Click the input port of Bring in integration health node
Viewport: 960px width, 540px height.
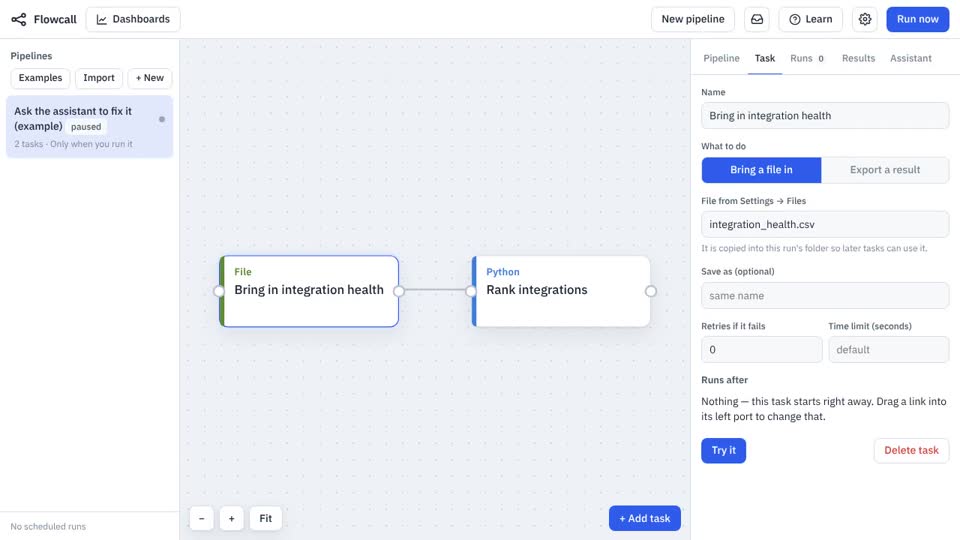point(219,291)
